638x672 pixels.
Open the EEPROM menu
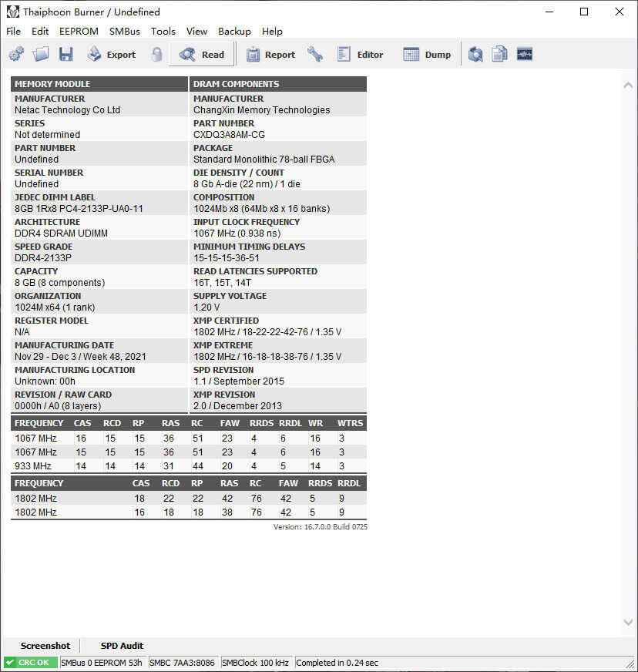coord(79,32)
